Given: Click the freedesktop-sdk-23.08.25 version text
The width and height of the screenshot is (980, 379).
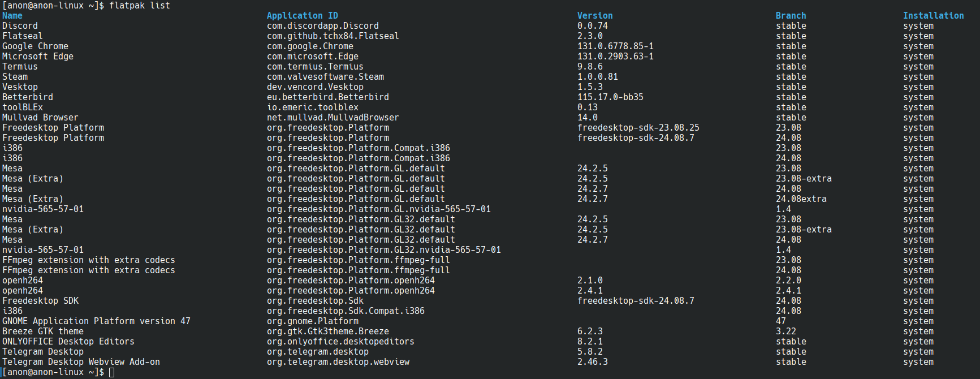Looking at the screenshot, I should pyautogui.click(x=638, y=128).
